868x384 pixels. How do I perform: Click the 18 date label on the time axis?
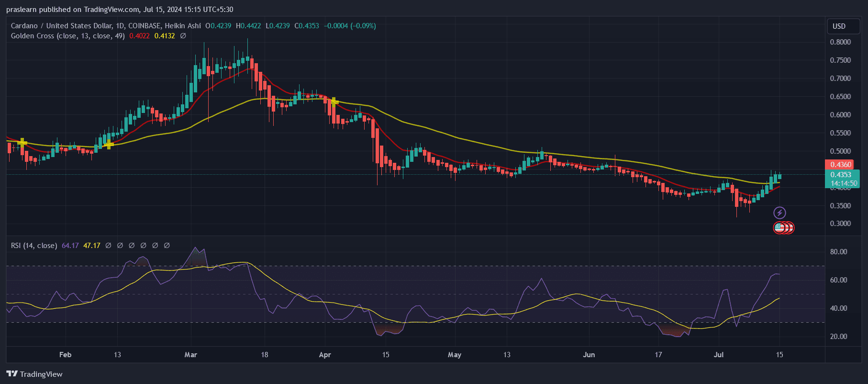(265, 355)
